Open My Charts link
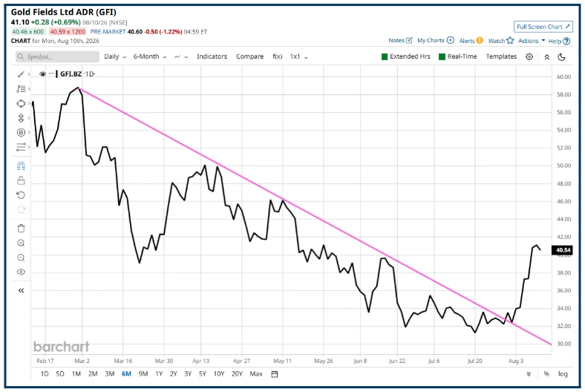585x392 pixels. click(435, 40)
